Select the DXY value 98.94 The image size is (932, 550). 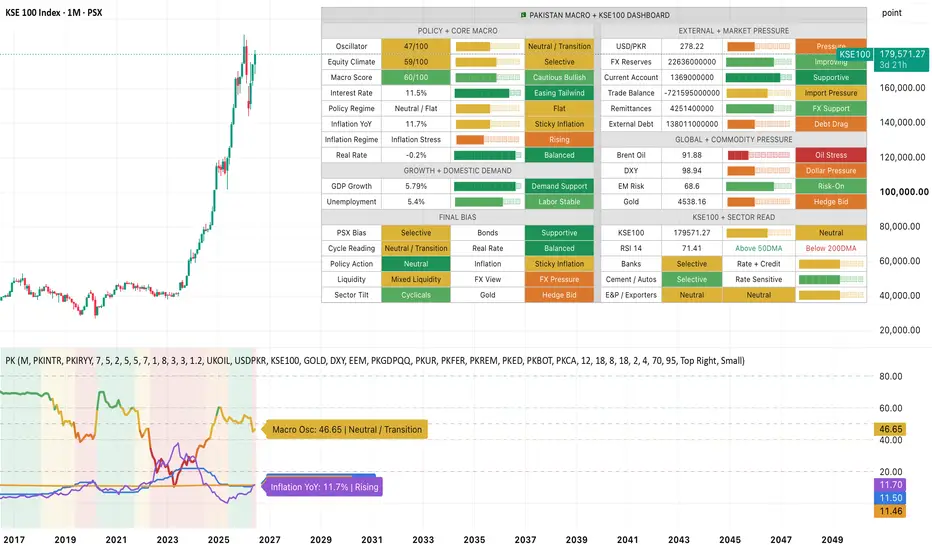(x=692, y=171)
